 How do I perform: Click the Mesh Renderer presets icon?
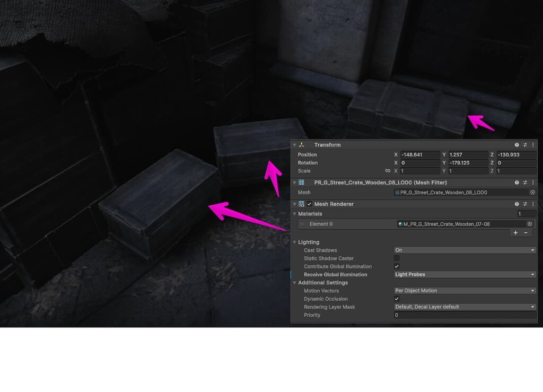point(524,204)
